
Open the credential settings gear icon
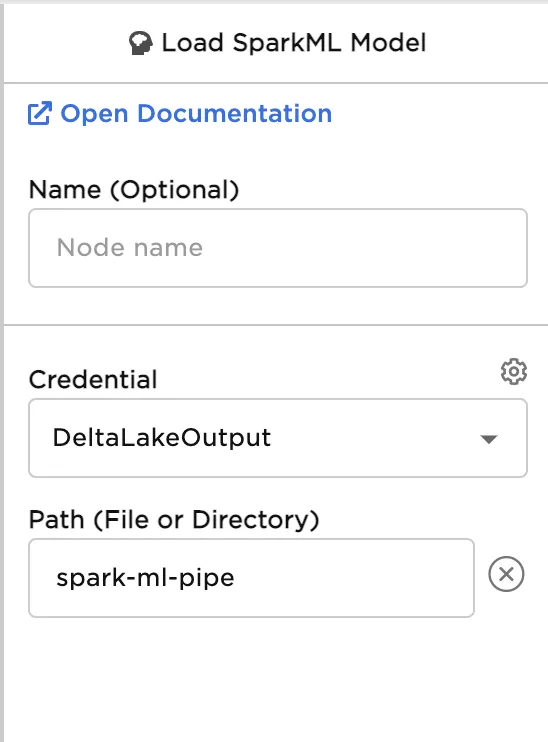tap(514, 371)
